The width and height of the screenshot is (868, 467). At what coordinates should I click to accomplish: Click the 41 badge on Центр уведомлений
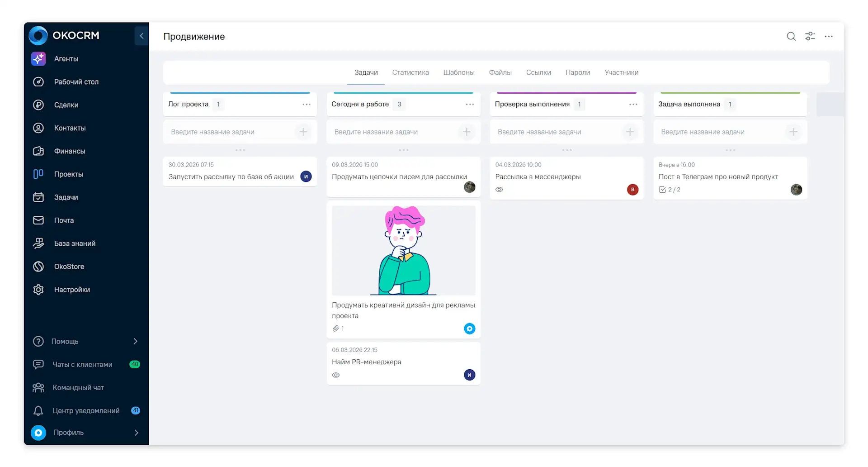pyautogui.click(x=136, y=411)
